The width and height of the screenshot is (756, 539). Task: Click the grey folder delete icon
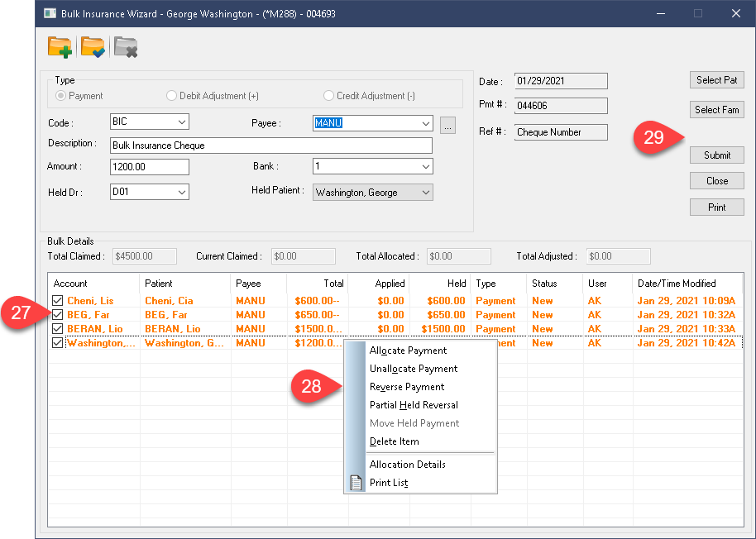[x=126, y=47]
